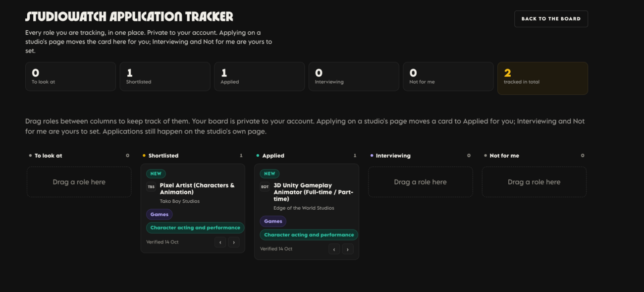Click the NEW badge on Pixel Artist card
Viewport: 644px width, 292px height.
click(x=156, y=174)
